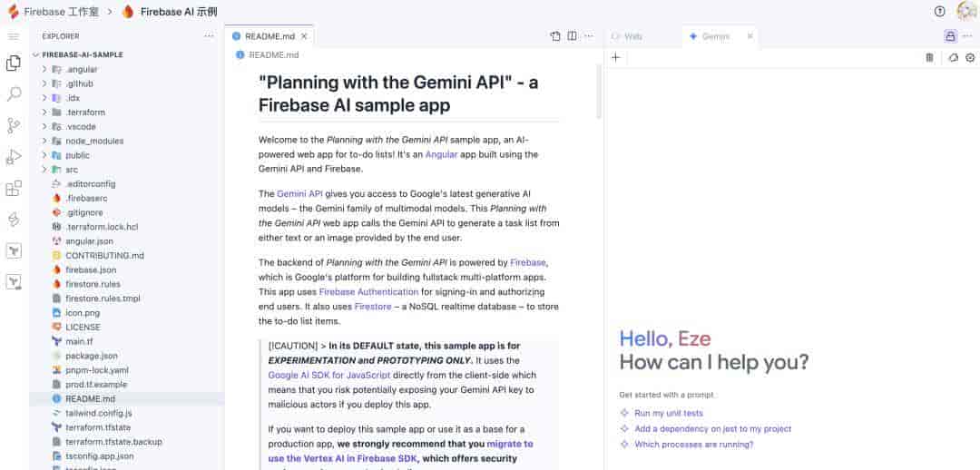Open the firestore.rules file
This screenshot has width=980, height=470.
click(126, 284)
